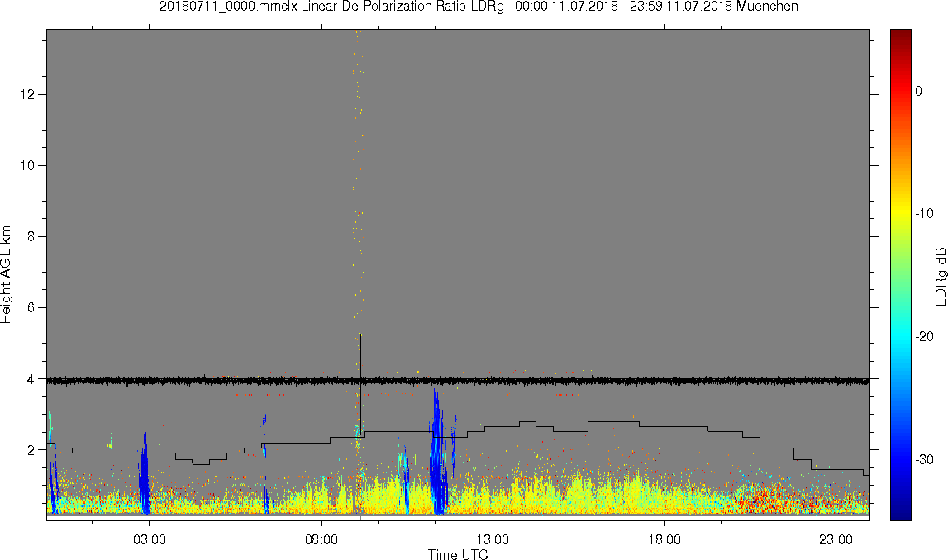Click the large blue rain shaft near 11:20

coord(438,453)
